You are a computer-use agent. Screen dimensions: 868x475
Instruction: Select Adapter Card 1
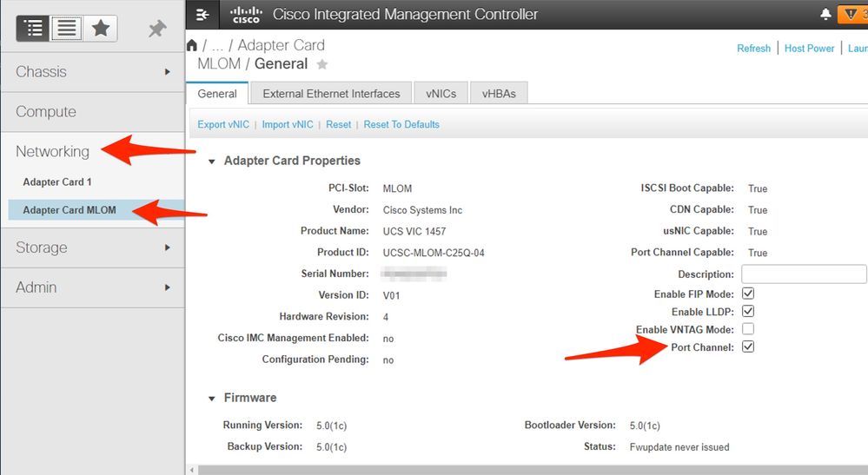57,182
